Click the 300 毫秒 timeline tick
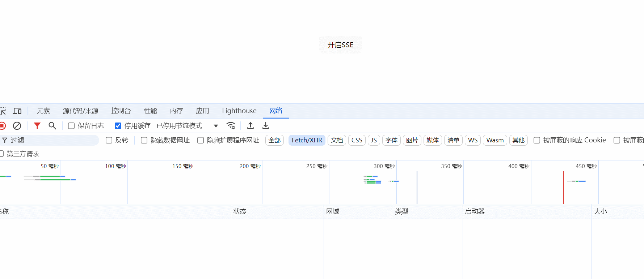This screenshot has height=279, width=644. (384, 166)
